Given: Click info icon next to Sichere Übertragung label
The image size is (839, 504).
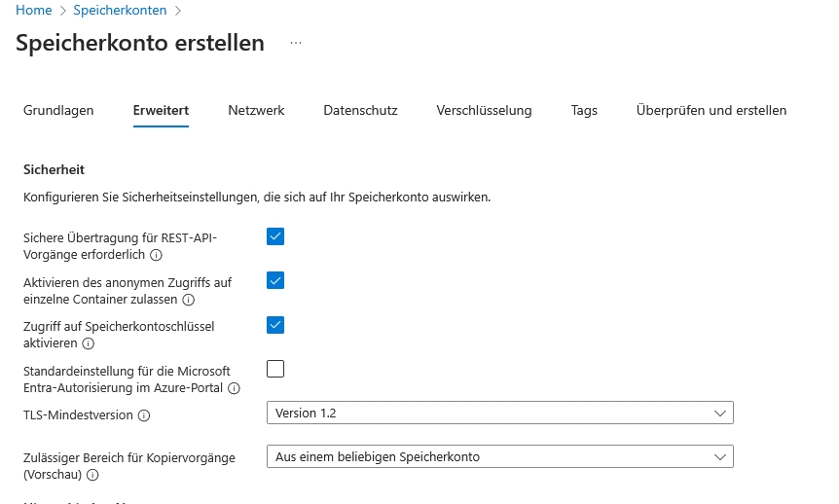Looking at the screenshot, I should pyautogui.click(x=157, y=255).
